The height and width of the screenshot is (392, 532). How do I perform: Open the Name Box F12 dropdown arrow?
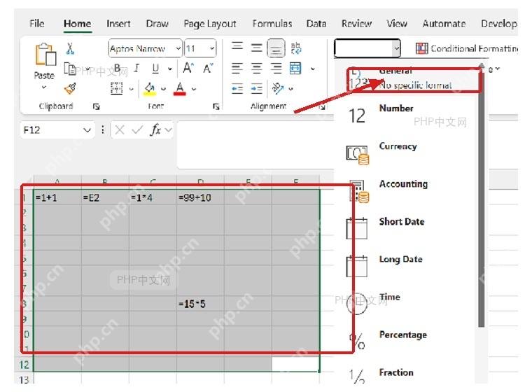87,130
